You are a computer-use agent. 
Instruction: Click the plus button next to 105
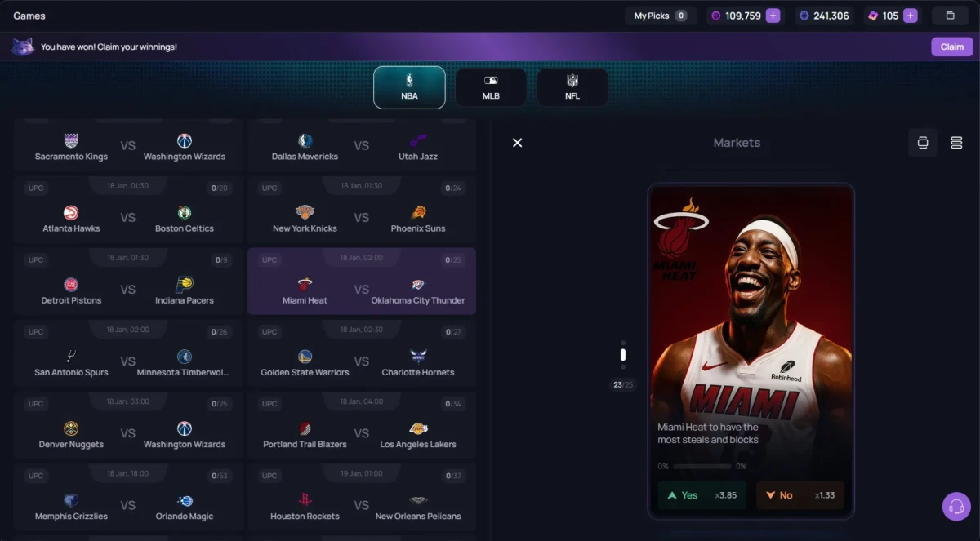click(911, 16)
